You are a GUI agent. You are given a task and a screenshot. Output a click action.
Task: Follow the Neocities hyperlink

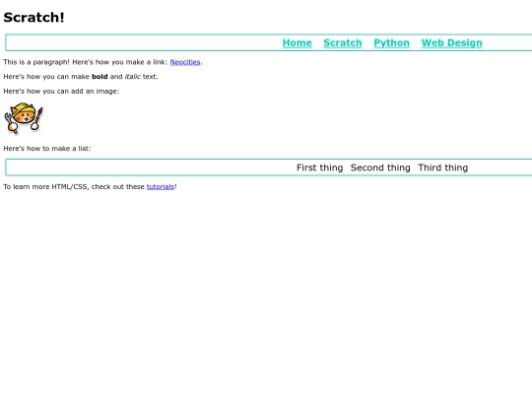(185, 62)
